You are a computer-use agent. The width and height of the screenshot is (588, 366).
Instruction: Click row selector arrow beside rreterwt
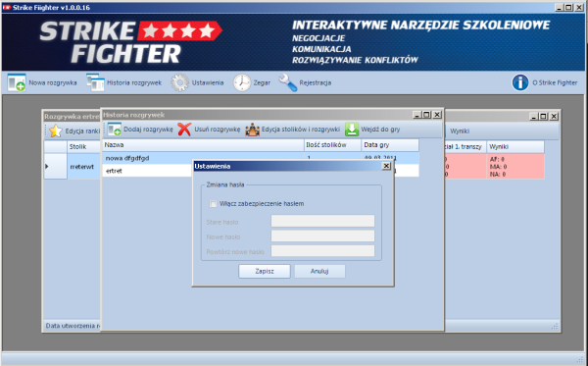tap(56, 166)
